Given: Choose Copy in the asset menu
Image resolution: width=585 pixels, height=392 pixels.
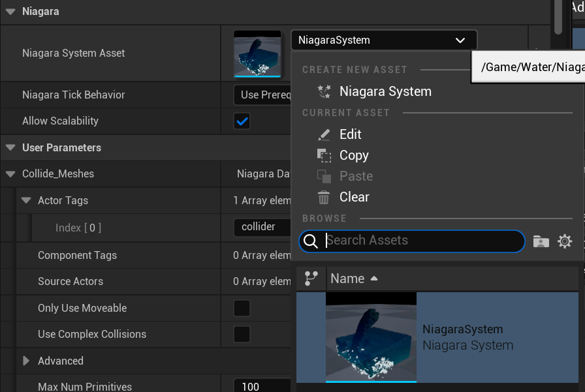Looking at the screenshot, I should (354, 155).
